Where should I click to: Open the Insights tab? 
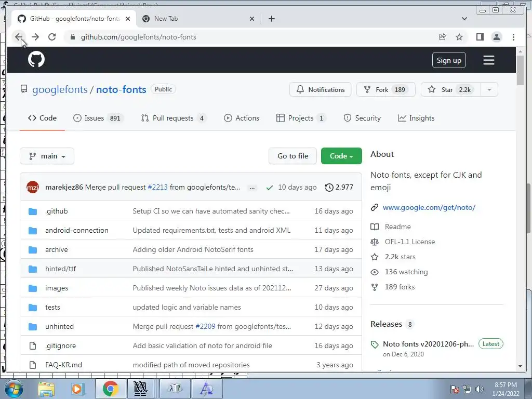tap(416, 118)
